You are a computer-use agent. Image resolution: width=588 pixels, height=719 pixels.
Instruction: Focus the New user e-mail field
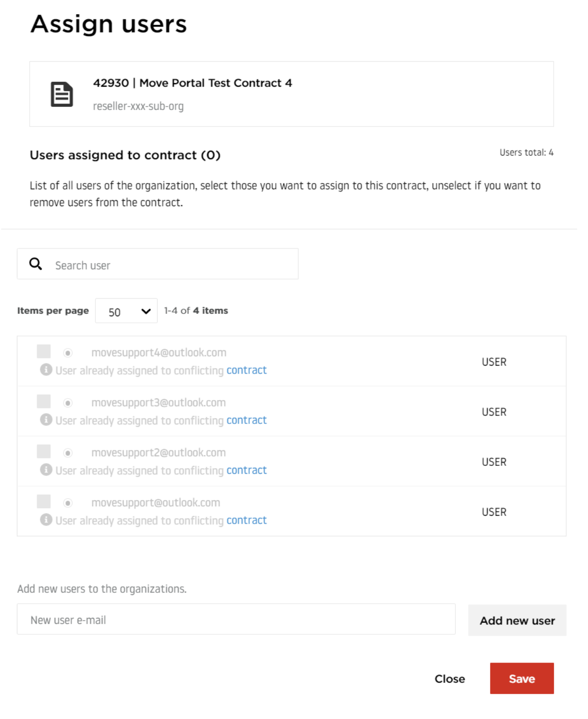click(x=236, y=620)
